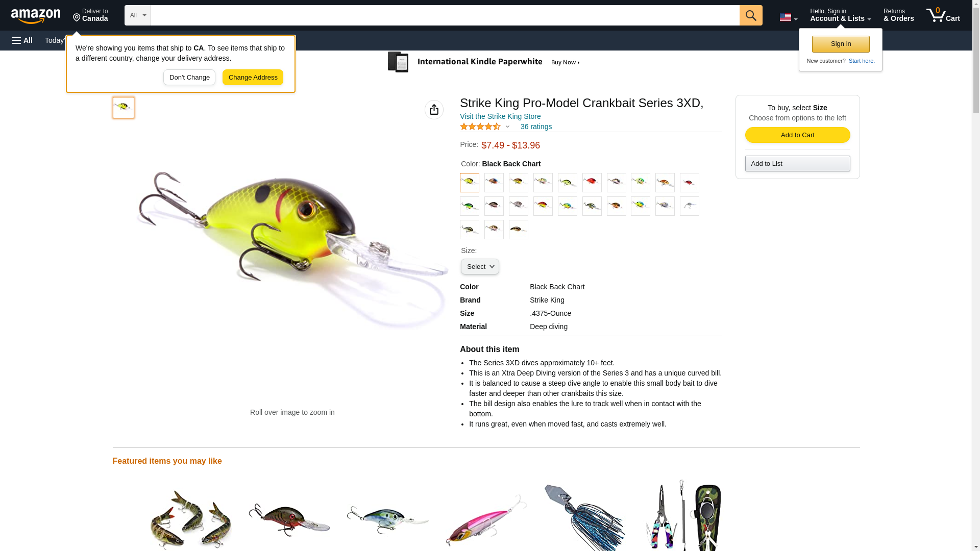Click the Add to Cart button
This screenshot has width=980, height=551.
[797, 135]
